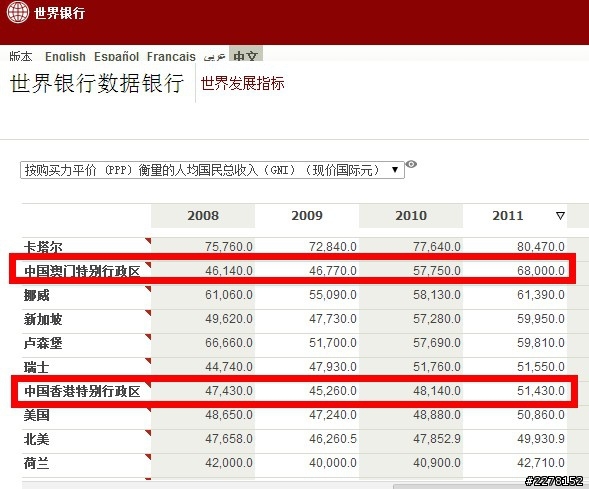Click the 51,550.0 cell for 瑞士 2011
Screen dimensions: 589x489
coord(541,367)
